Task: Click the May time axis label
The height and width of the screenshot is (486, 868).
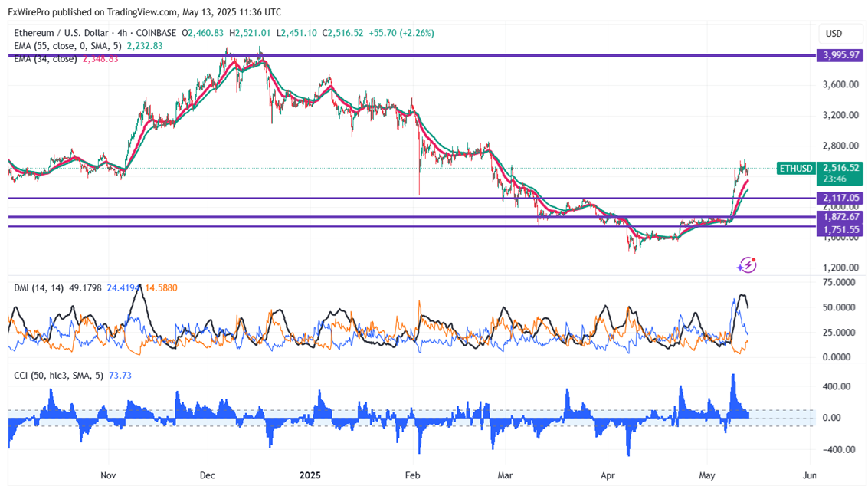Action: 707,475
